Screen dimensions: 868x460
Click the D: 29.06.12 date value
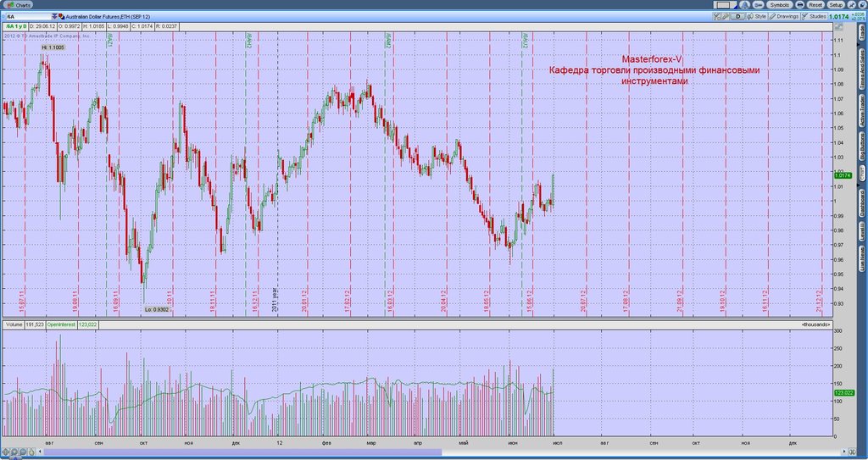(x=42, y=26)
